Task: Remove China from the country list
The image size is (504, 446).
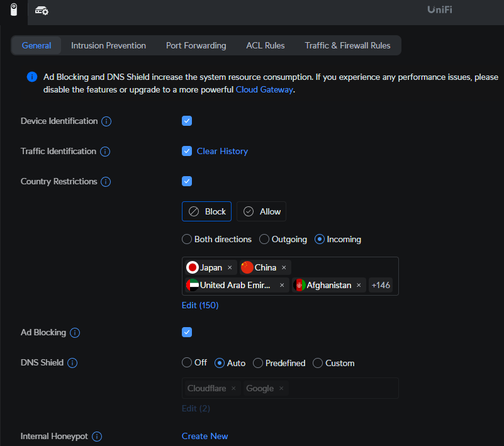Action: [x=284, y=267]
